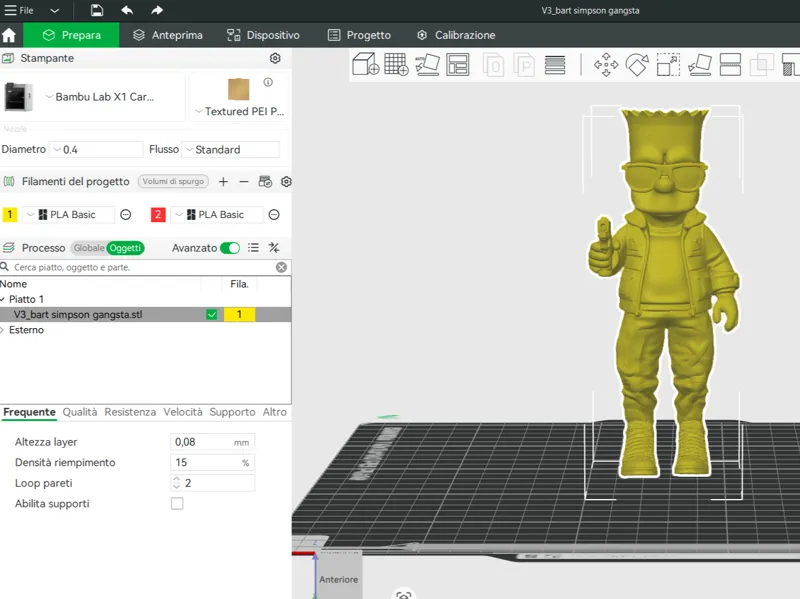Open the Qualità settings tab

pos(80,412)
